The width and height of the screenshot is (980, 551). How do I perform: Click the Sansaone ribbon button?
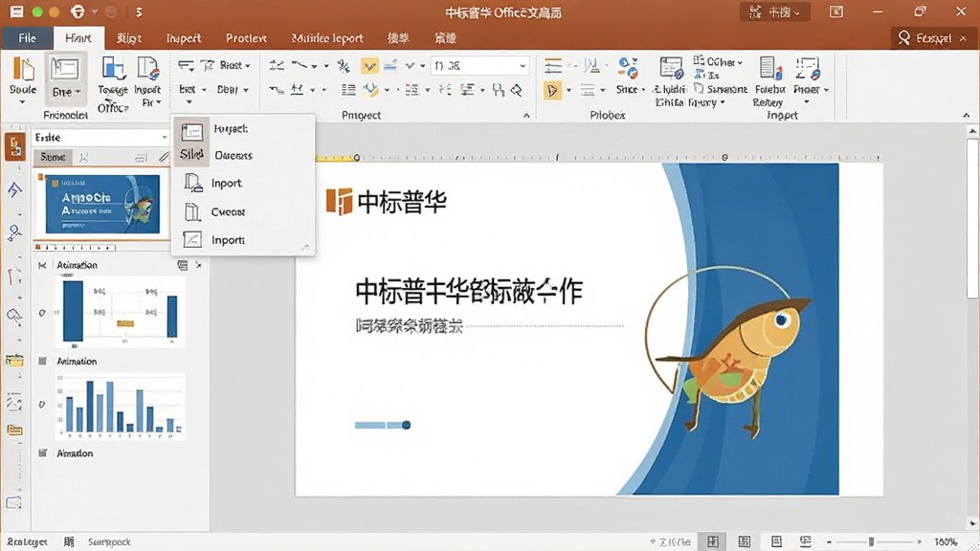721,89
